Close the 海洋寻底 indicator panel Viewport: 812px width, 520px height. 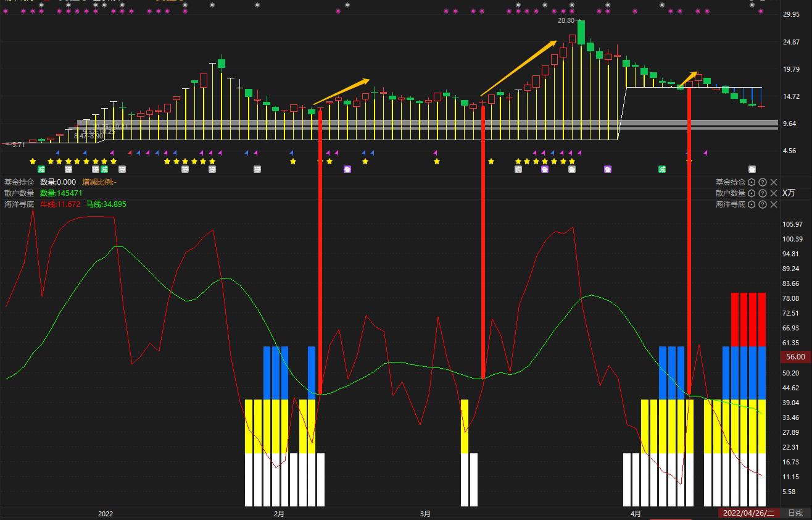[774, 204]
